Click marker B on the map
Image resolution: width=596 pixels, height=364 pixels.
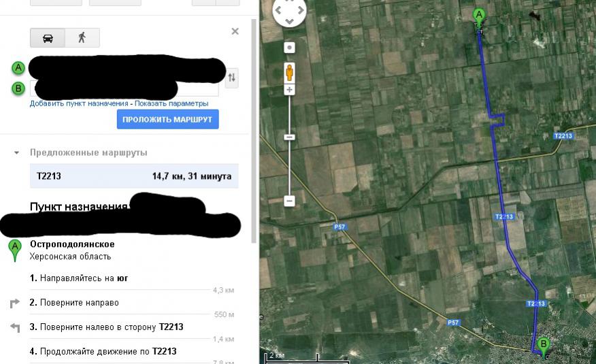543,346
